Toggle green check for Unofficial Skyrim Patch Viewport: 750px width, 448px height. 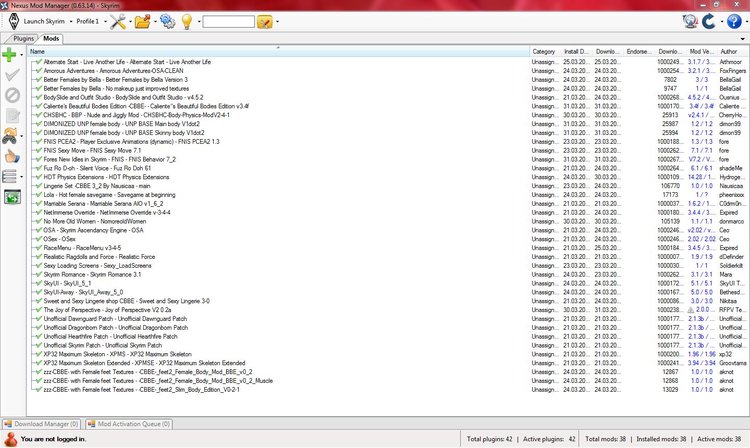pos(39,345)
